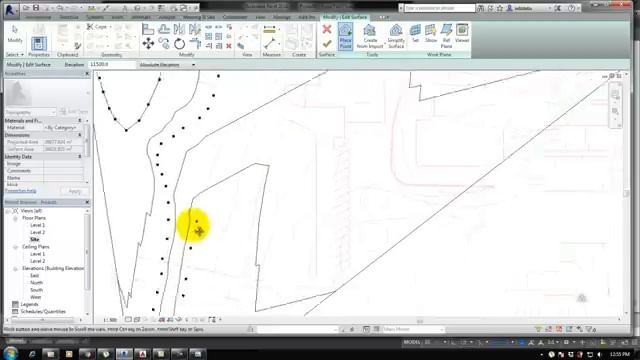Select the Measure Between Two References tool
The height and width of the screenshot is (360, 640).
pos(269,43)
